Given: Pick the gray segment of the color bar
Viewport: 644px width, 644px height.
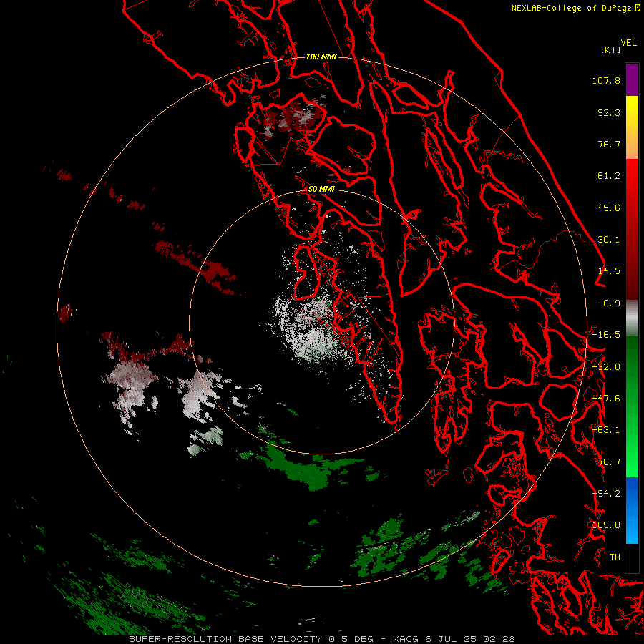Looking at the screenshot, I should pyautogui.click(x=632, y=318).
